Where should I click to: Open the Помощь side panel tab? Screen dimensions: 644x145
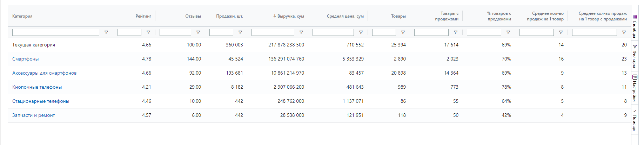click(x=635, y=120)
